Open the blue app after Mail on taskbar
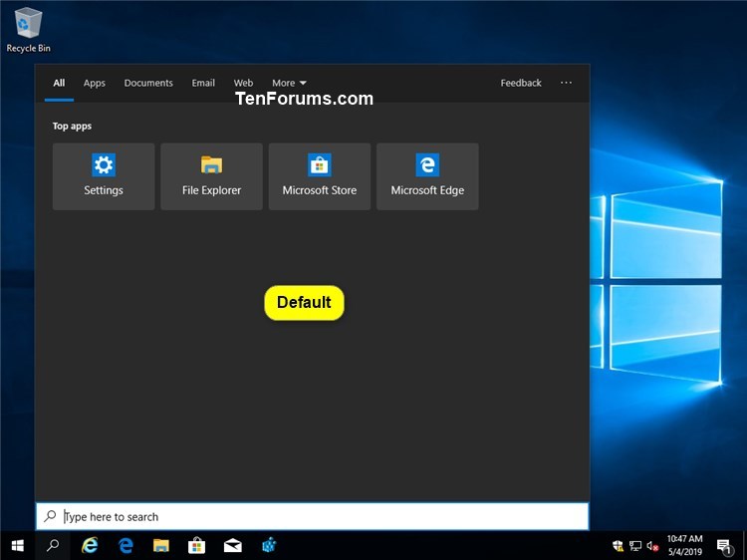The image size is (747, 560). click(x=269, y=545)
